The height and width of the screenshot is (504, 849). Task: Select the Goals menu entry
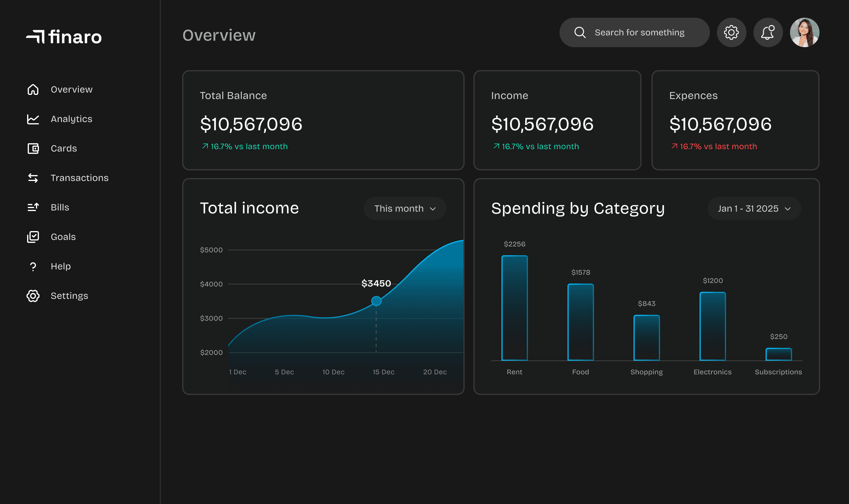[63, 237]
